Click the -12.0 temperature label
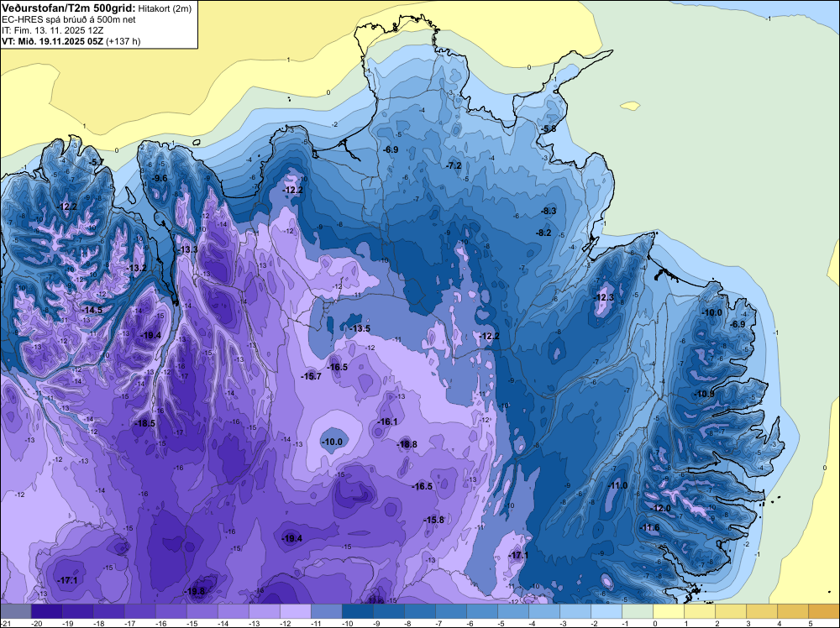This screenshot has width=840, height=628. pyautogui.click(x=661, y=508)
